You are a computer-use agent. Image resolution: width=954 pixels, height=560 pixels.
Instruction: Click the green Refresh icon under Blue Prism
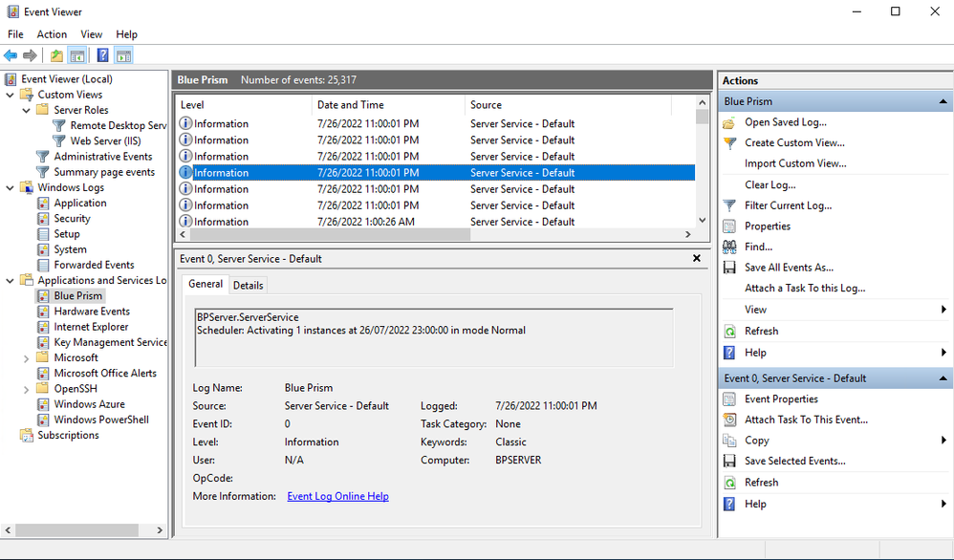pyautogui.click(x=730, y=332)
